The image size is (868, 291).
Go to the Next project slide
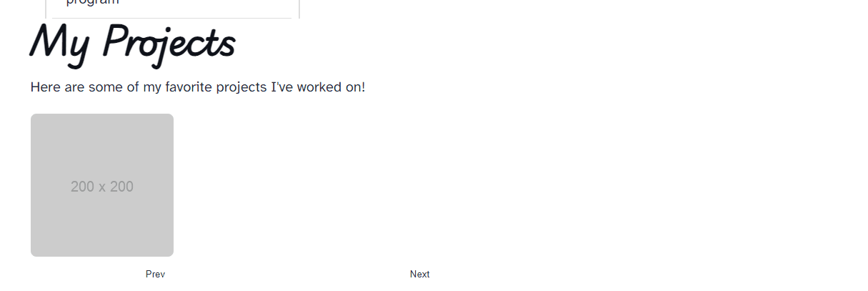(x=419, y=275)
